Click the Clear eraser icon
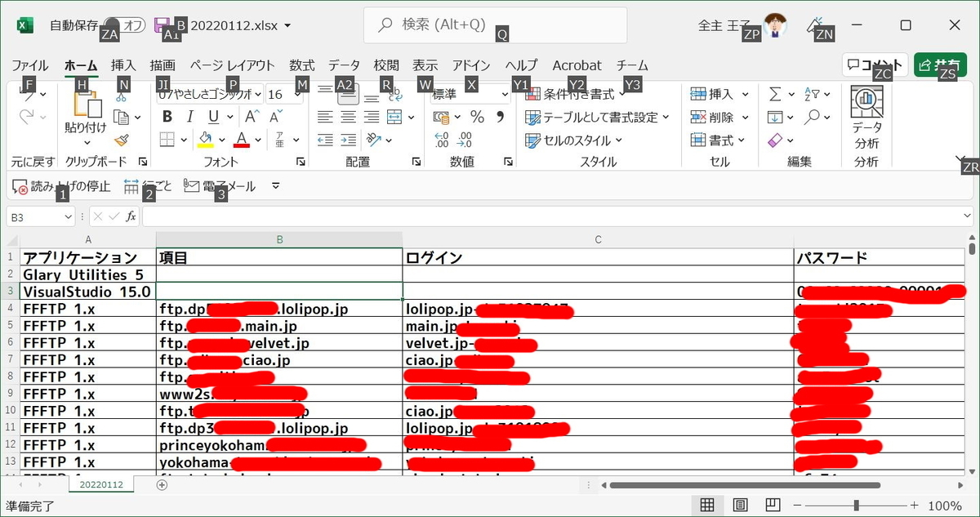 [775, 140]
